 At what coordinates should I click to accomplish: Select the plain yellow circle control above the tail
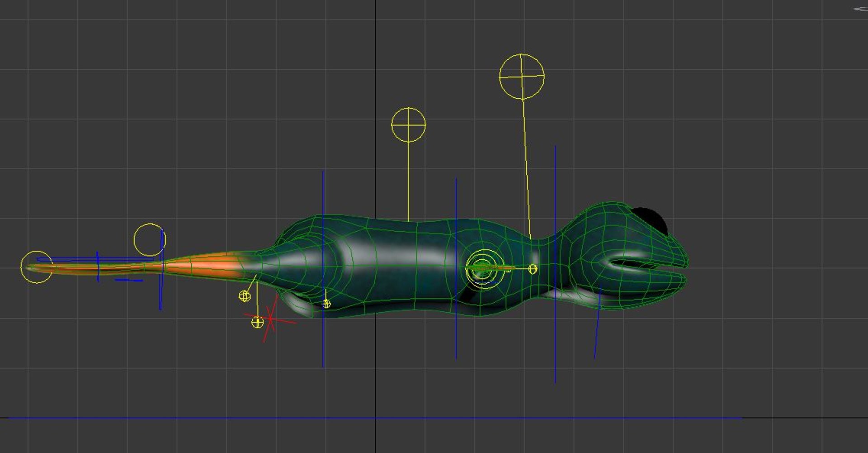pyautogui.click(x=150, y=239)
